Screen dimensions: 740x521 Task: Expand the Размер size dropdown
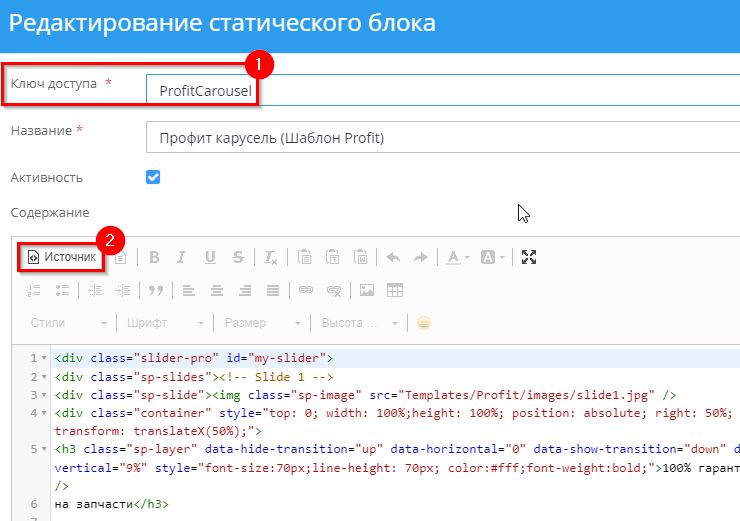(262, 323)
